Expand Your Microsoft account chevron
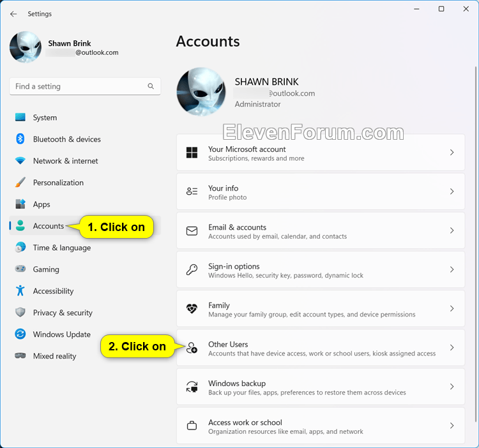Image resolution: width=479 pixels, height=448 pixels. click(452, 153)
